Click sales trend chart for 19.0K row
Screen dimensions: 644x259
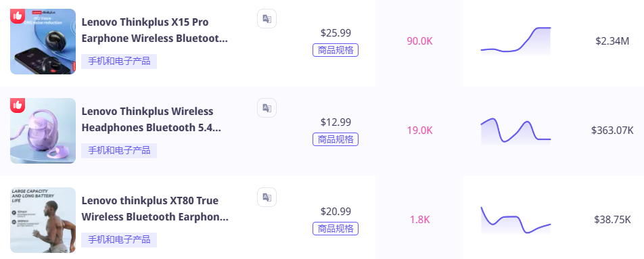[x=516, y=131]
